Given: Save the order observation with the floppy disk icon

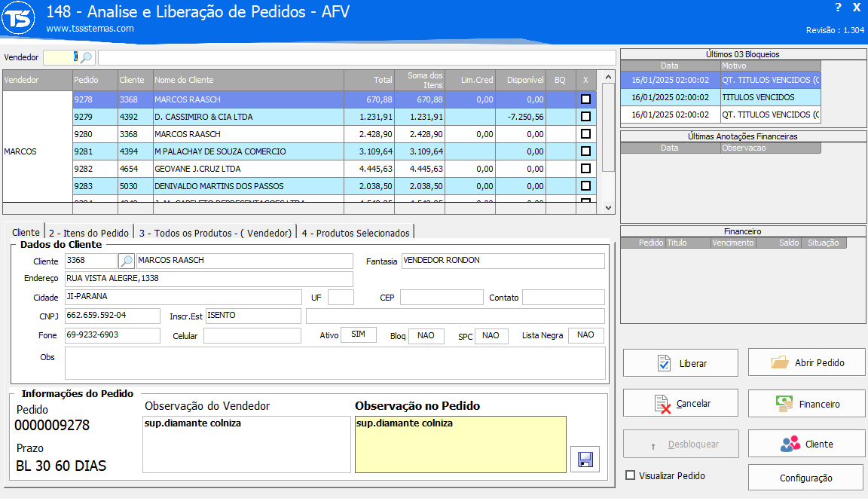Looking at the screenshot, I should pos(585,459).
